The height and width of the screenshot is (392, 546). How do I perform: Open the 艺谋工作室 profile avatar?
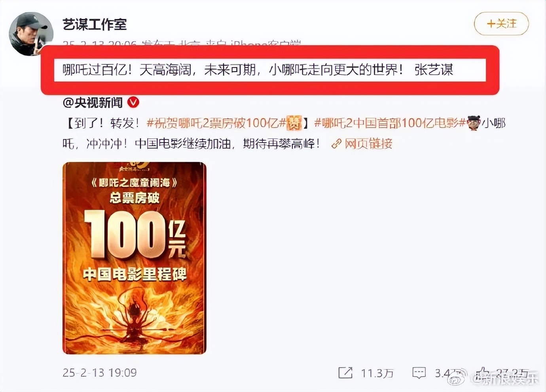coord(31,34)
